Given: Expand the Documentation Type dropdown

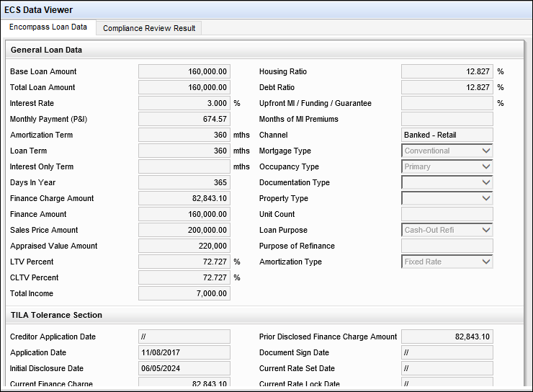Looking at the screenshot, I should coord(447,182).
